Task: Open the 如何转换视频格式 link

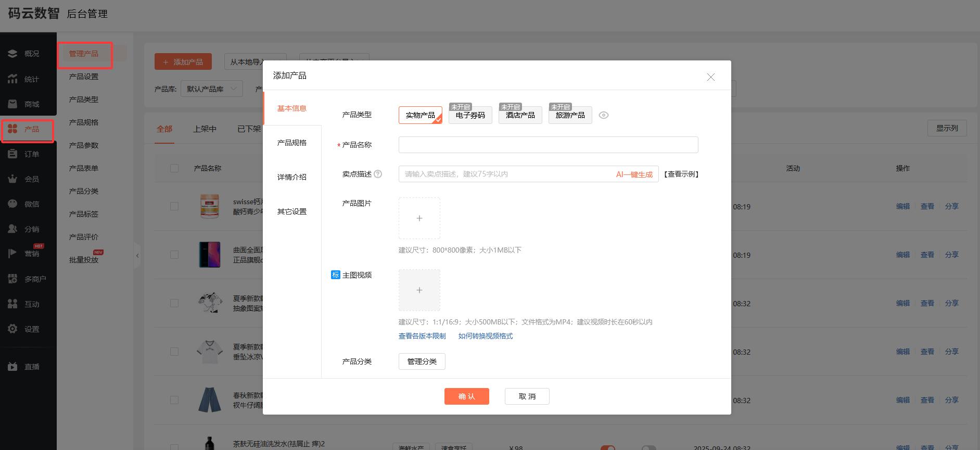Action: pyautogui.click(x=486, y=336)
